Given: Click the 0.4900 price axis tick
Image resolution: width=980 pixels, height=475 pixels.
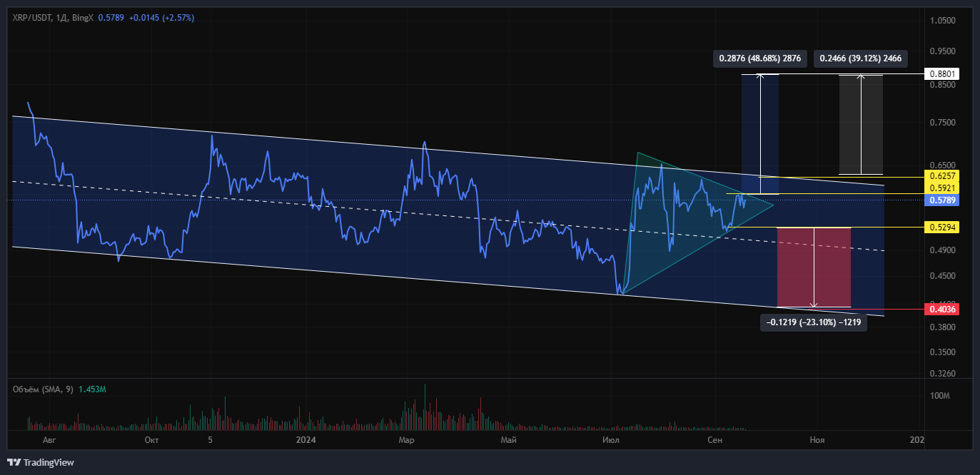Looking at the screenshot, I should [942, 251].
